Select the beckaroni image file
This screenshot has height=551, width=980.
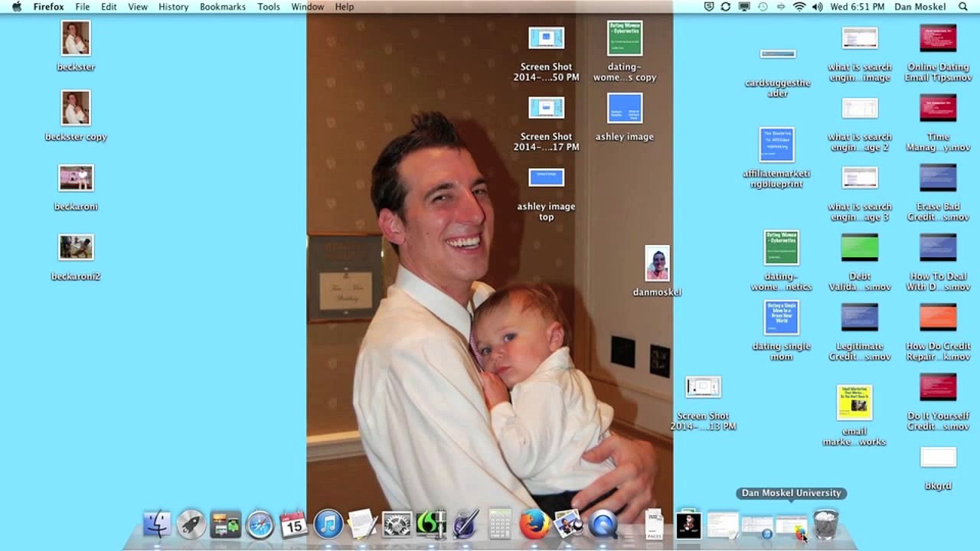click(x=76, y=178)
